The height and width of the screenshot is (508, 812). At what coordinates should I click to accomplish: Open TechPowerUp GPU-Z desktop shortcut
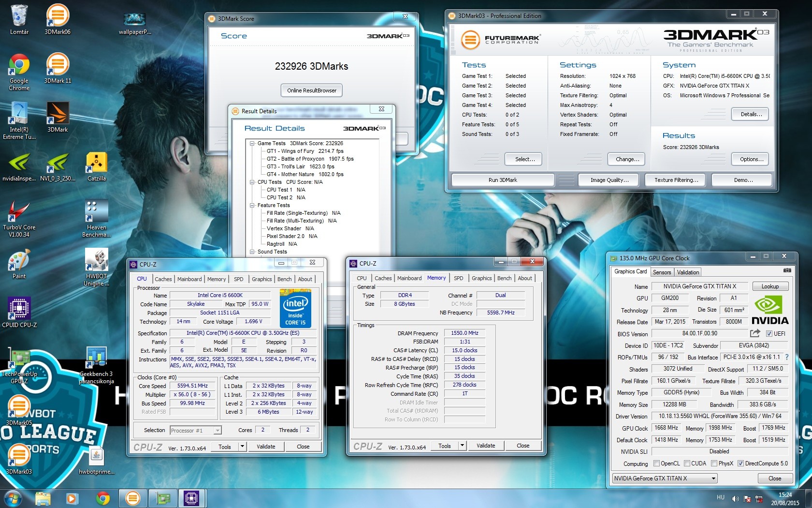pos(19,365)
